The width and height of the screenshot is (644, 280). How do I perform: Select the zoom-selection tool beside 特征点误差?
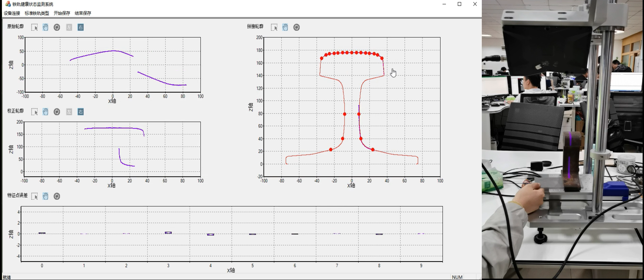[34, 196]
